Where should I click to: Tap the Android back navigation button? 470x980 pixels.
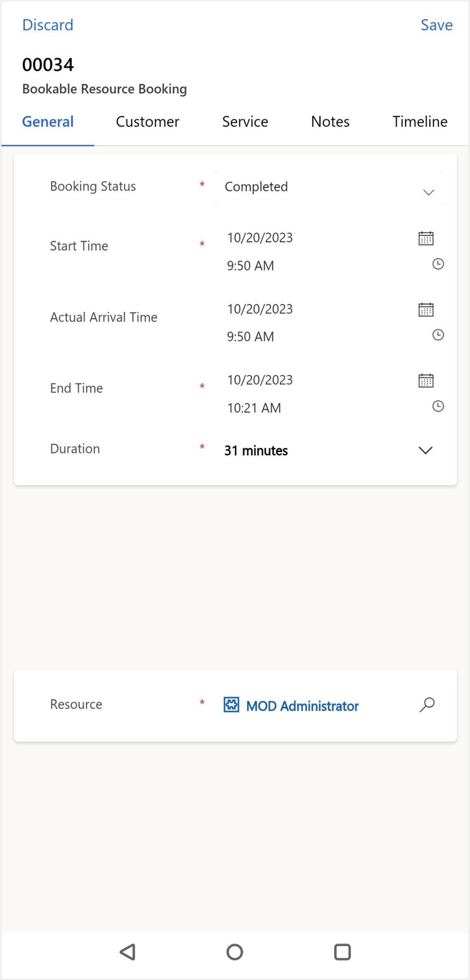127,952
